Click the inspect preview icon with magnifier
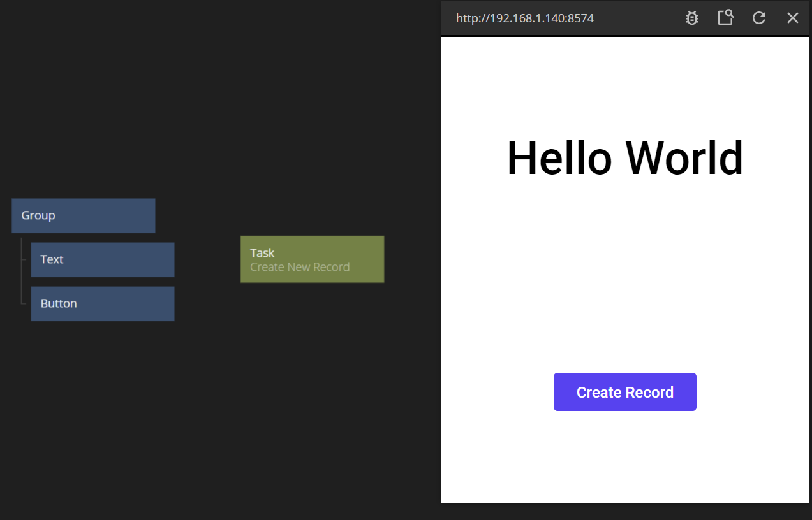Image resolution: width=812 pixels, height=520 pixels. point(725,18)
